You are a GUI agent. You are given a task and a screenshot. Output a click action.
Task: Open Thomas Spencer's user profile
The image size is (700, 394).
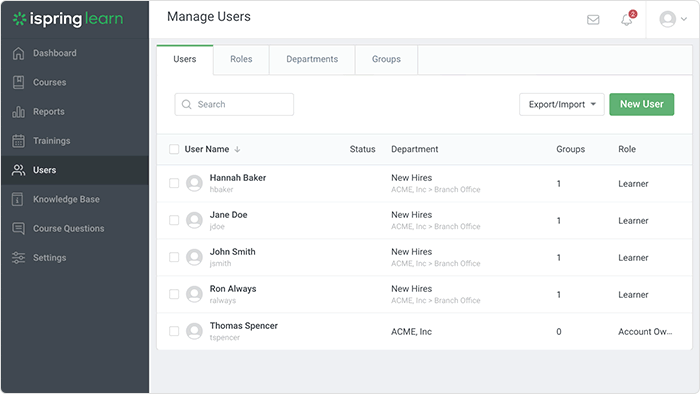pos(244,326)
